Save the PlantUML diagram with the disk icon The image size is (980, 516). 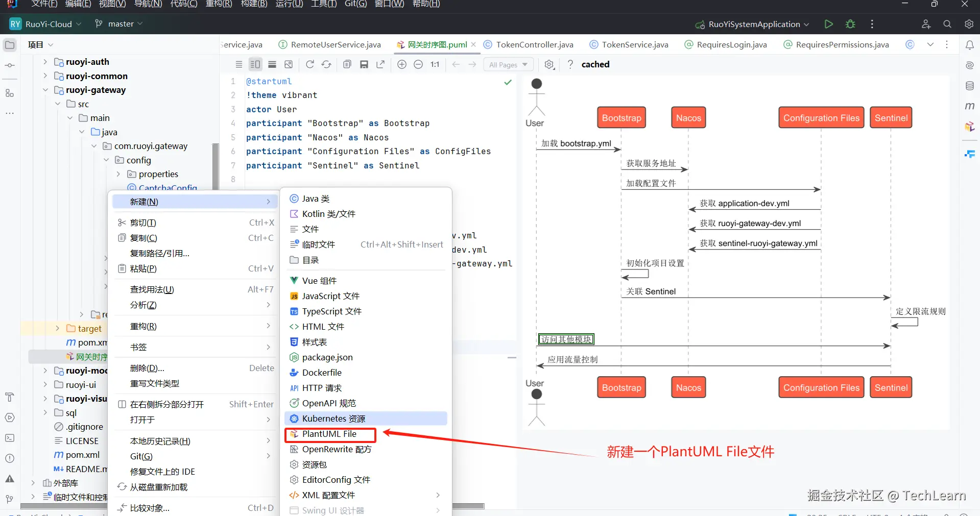pos(364,64)
